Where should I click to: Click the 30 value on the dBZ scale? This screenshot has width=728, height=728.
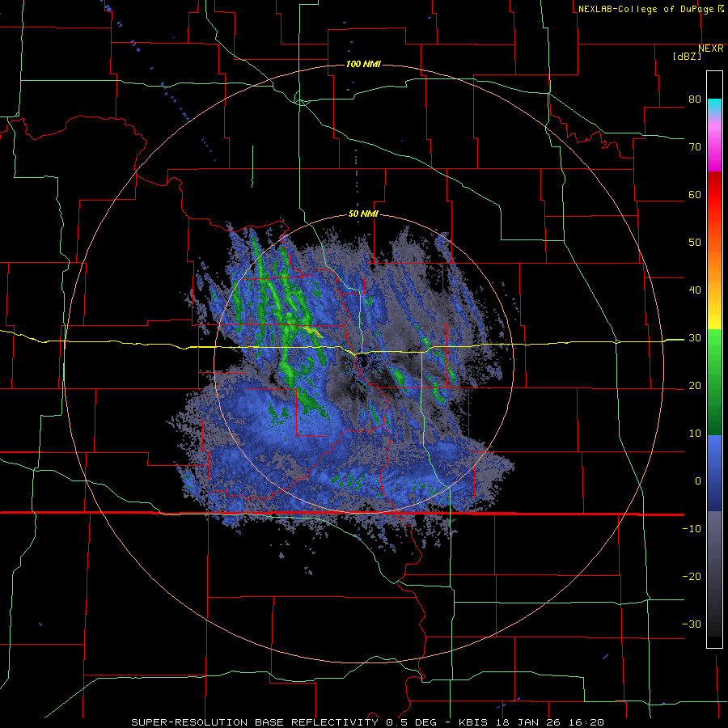pyautogui.click(x=695, y=338)
